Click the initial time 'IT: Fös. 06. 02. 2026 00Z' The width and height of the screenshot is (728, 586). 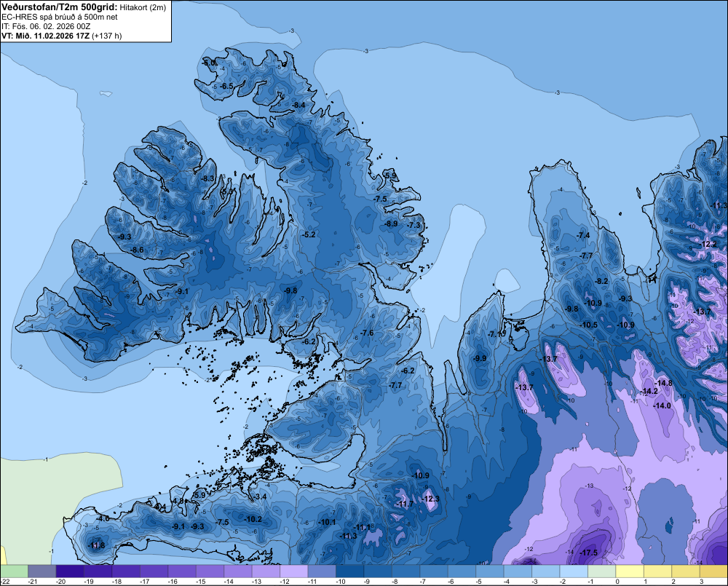coord(46,26)
